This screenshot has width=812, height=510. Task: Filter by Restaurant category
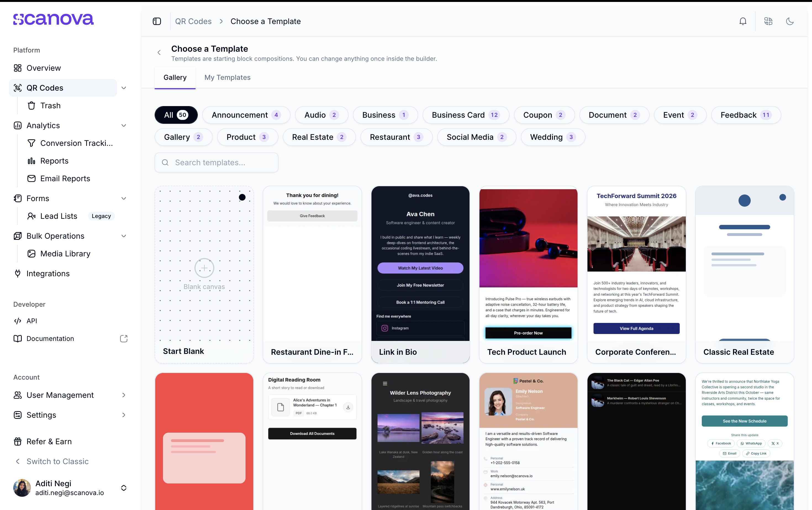click(396, 137)
